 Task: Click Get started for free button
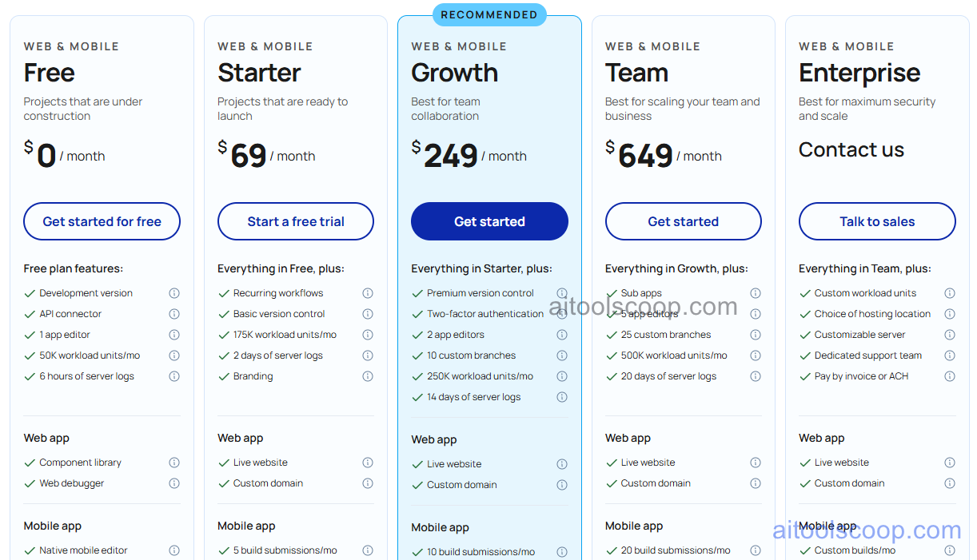pos(102,221)
